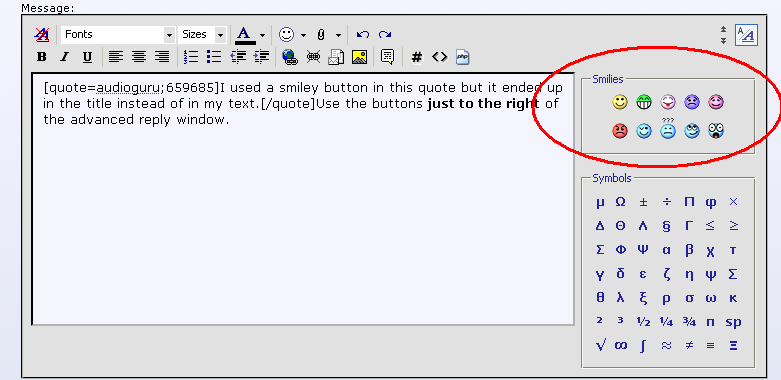
Task: Undo the last edit
Action: 363,34
